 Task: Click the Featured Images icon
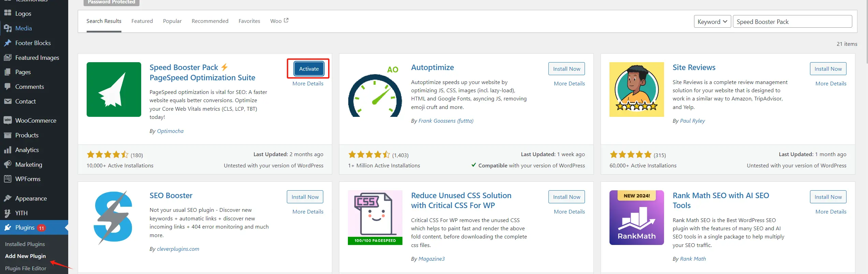pyautogui.click(x=8, y=57)
